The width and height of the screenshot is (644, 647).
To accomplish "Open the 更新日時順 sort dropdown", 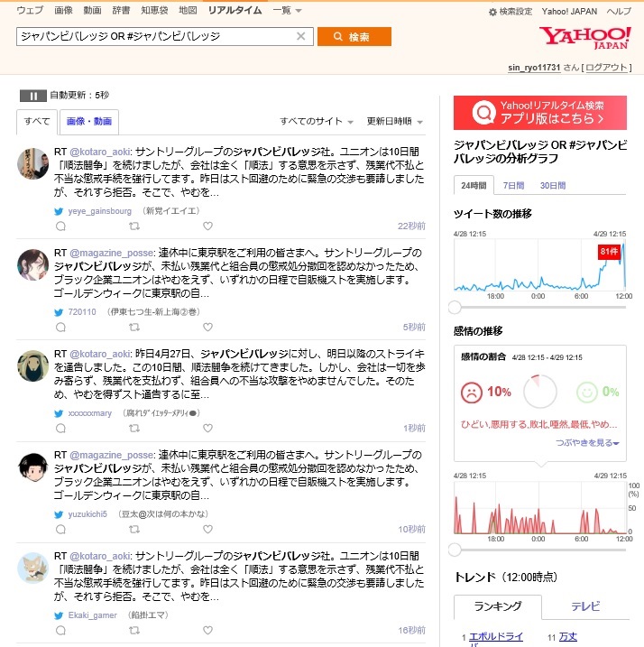I will [394, 121].
